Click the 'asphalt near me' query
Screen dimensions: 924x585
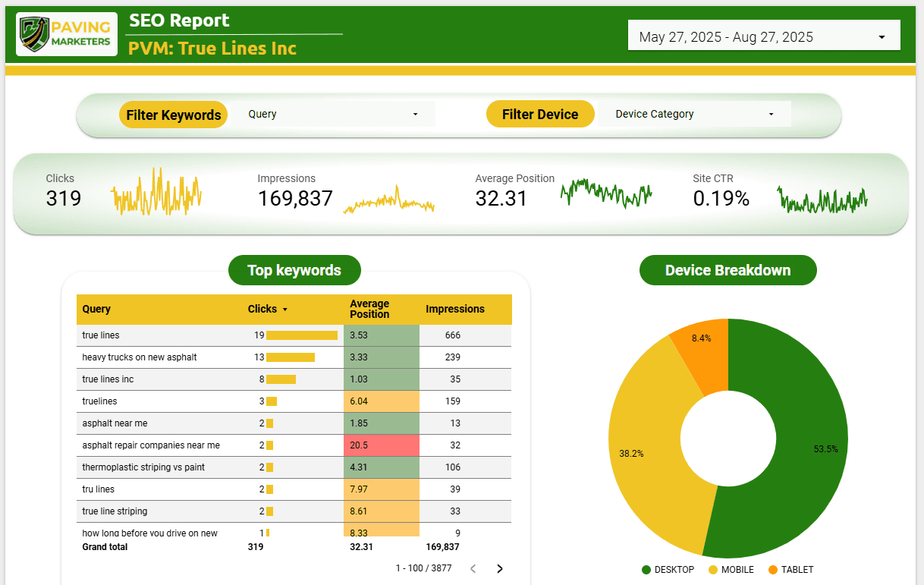point(115,423)
